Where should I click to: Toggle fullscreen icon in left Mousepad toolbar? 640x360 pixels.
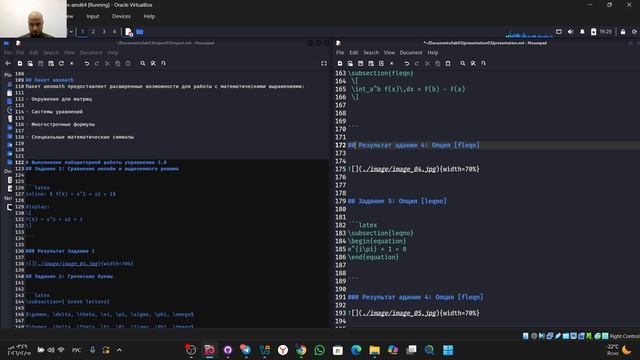click(x=324, y=63)
